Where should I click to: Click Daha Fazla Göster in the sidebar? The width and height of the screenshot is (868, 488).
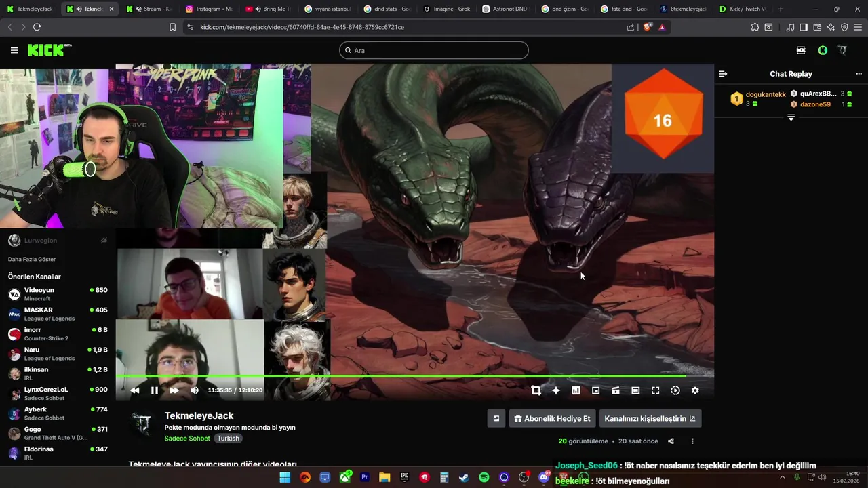(x=32, y=259)
